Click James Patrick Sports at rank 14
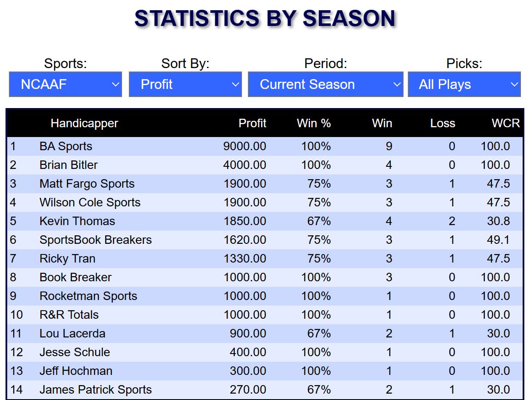 click(x=96, y=390)
